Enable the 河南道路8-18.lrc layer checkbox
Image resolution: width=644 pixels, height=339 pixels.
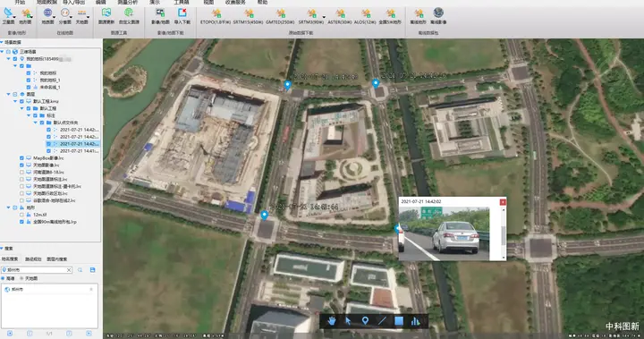click(21, 172)
